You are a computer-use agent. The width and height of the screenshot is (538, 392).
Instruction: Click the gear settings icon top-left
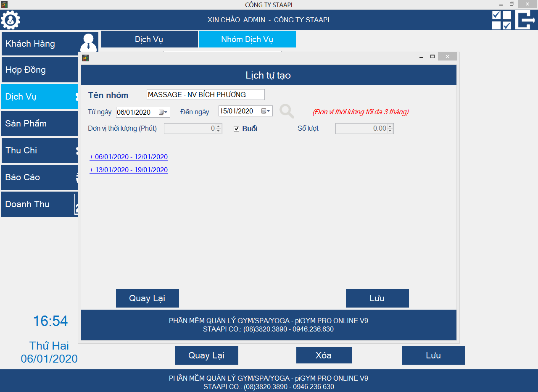pos(11,20)
